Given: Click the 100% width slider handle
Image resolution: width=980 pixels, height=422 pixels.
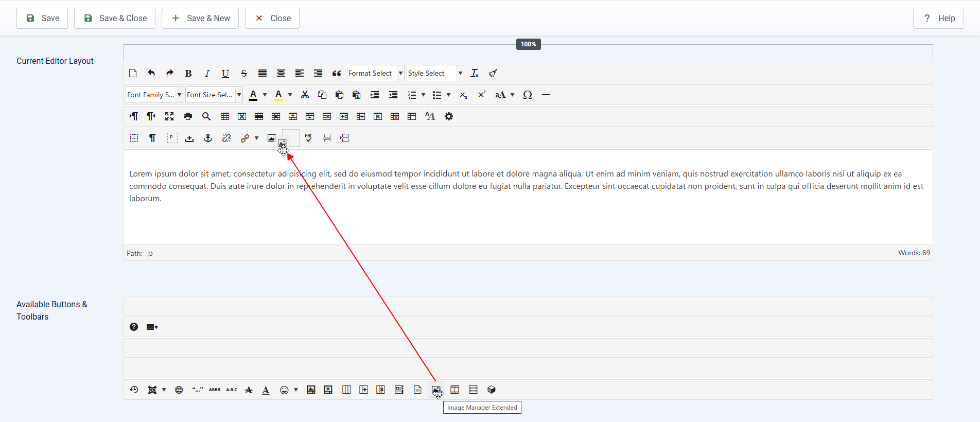Looking at the screenshot, I should tap(528, 44).
